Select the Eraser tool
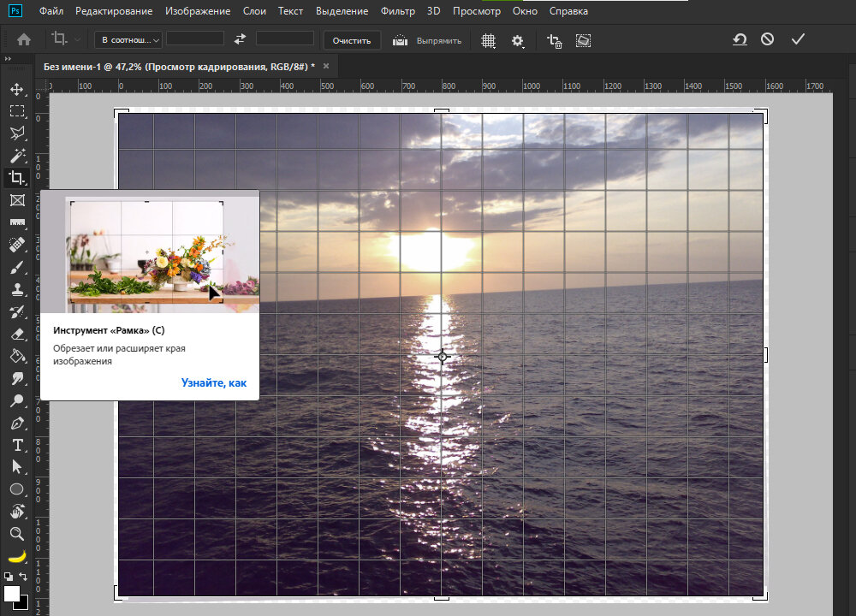856x616 pixels. [x=17, y=334]
